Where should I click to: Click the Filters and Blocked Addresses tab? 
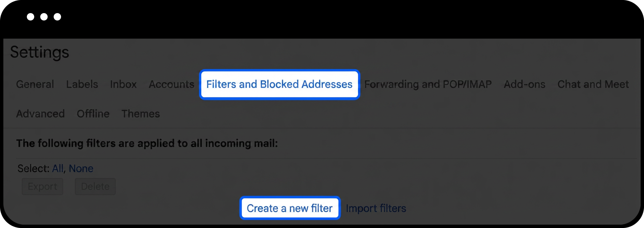[x=279, y=84]
